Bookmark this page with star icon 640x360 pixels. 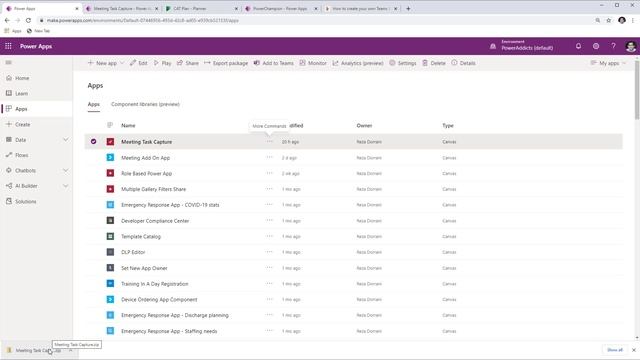609,20
